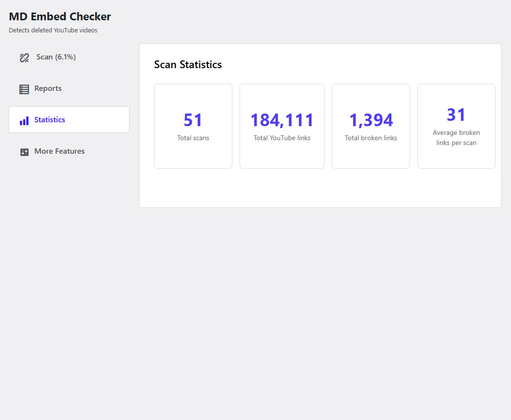This screenshot has width=511, height=420.
Task: Open the Reports section
Action: point(48,88)
